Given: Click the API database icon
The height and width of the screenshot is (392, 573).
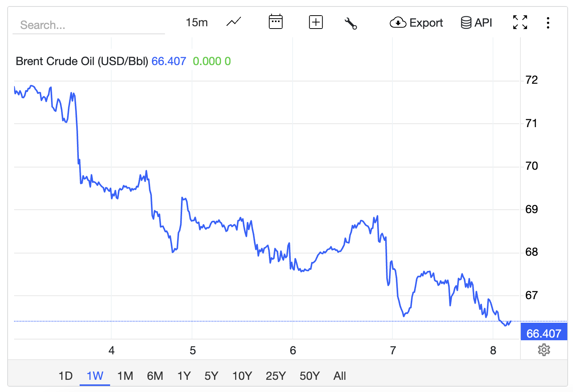Looking at the screenshot, I should click(x=477, y=23).
